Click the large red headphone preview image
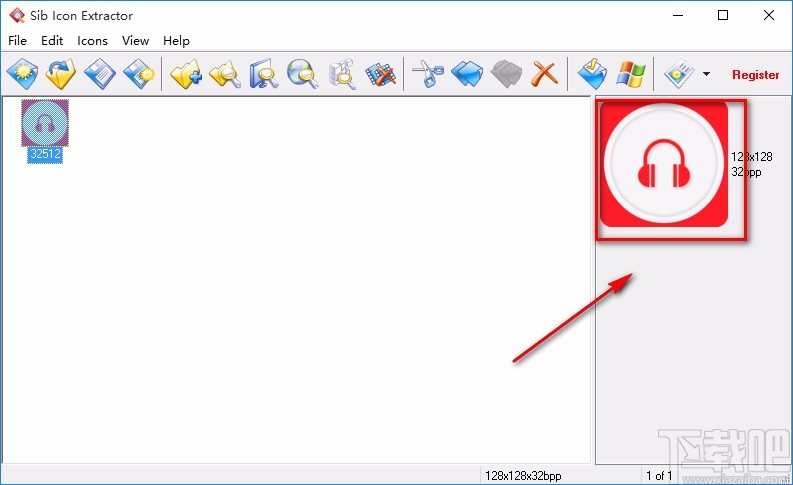The width and height of the screenshot is (793, 485). click(x=664, y=164)
